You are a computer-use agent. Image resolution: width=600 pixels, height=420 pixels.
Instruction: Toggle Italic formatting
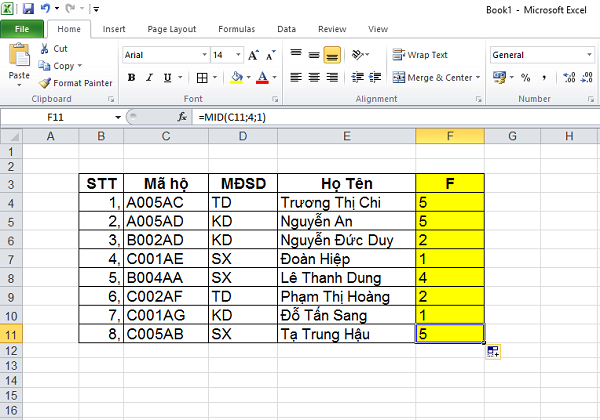click(x=148, y=77)
